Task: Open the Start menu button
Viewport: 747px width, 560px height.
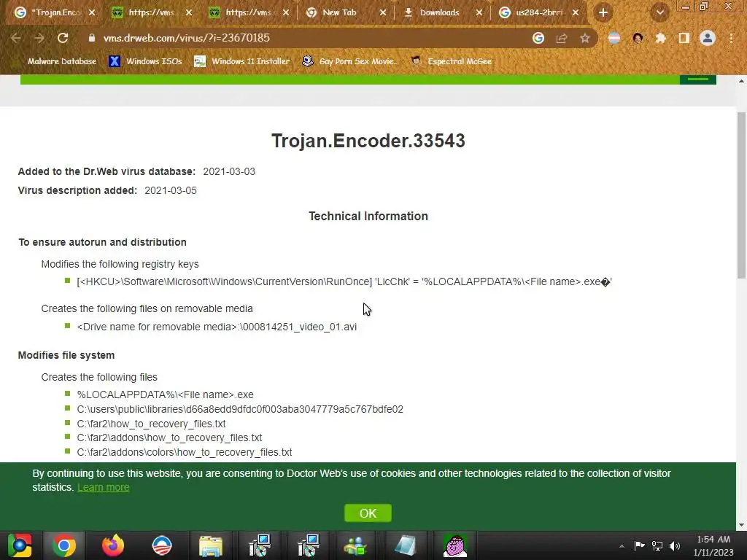Action: point(20,545)
